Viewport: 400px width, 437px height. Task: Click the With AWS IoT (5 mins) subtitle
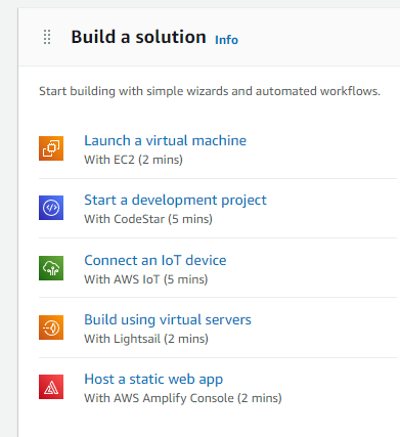click(x=146, y=279)
